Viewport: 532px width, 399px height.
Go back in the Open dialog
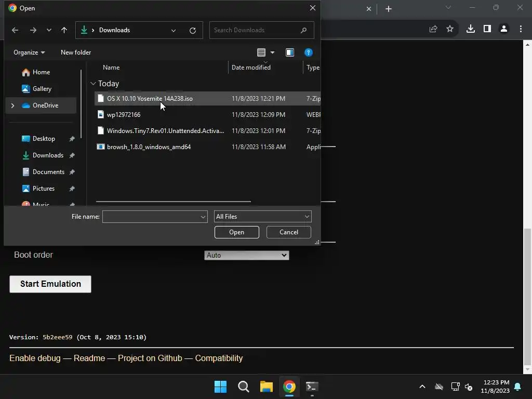[x=15, y=30]
